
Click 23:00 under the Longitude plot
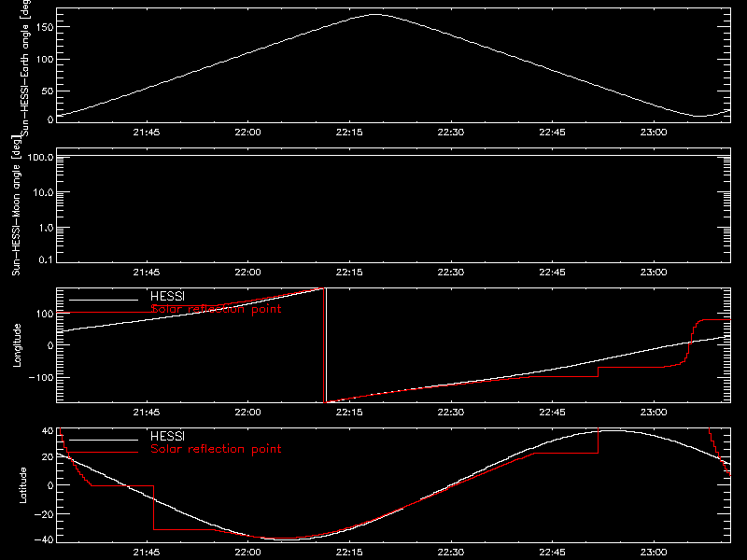(654, 413)
